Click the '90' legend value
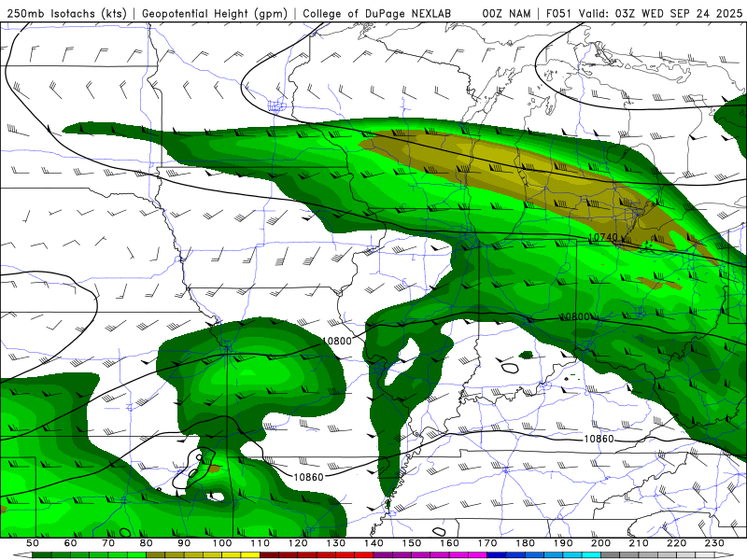 [x=184, y=543]
